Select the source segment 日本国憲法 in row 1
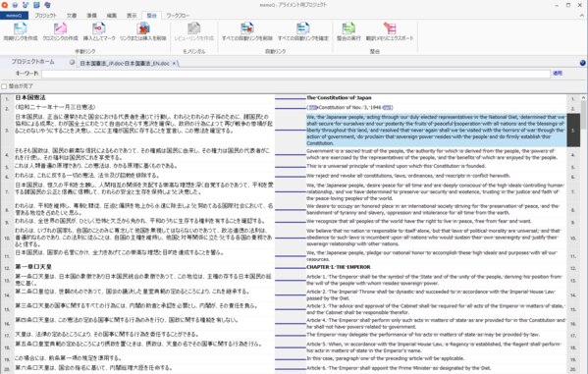The image size is (588, 374). (30, 97)
